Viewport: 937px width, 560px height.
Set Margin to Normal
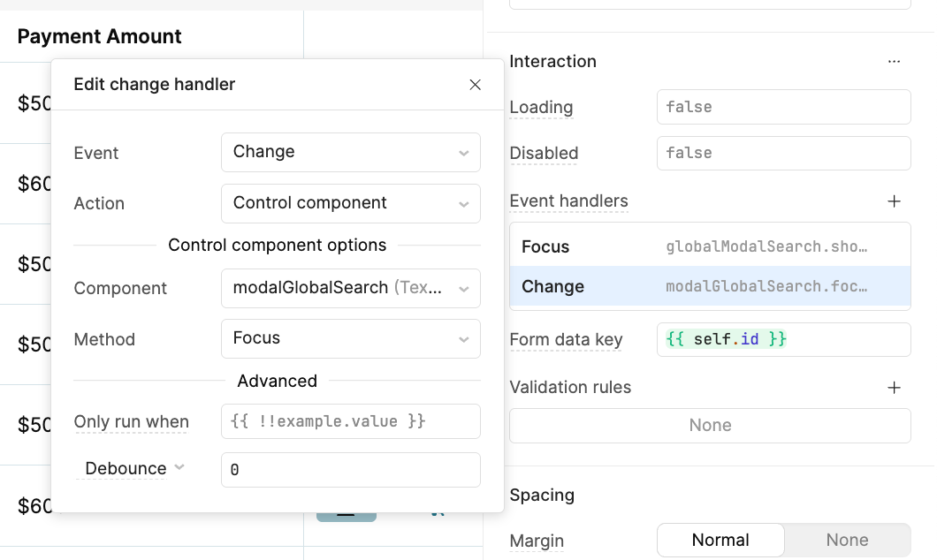pos(720,540)
